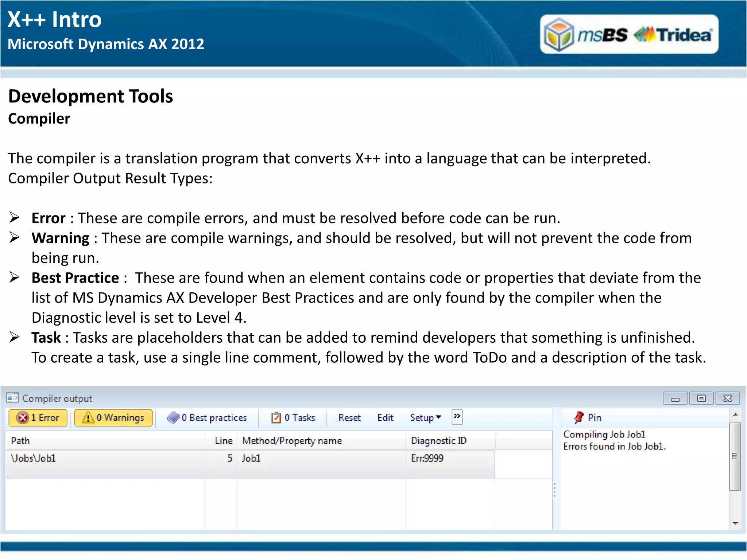Click the scrollbar up arrow in message pane

735,415
